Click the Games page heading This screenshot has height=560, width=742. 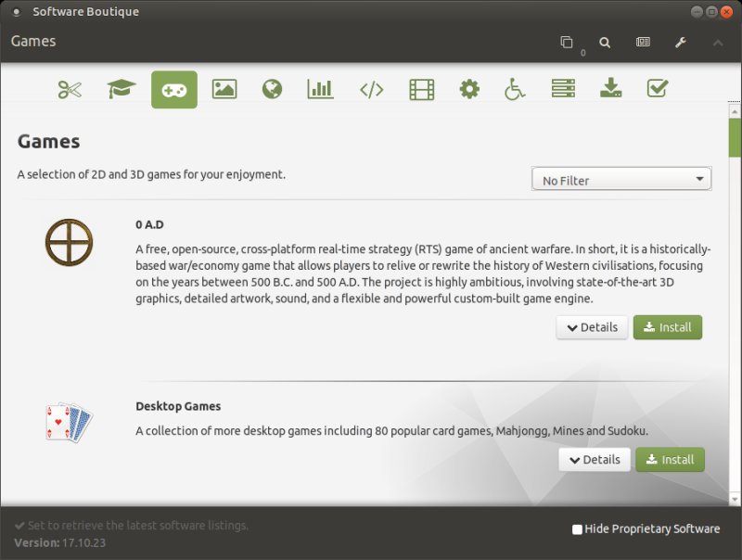48,142
